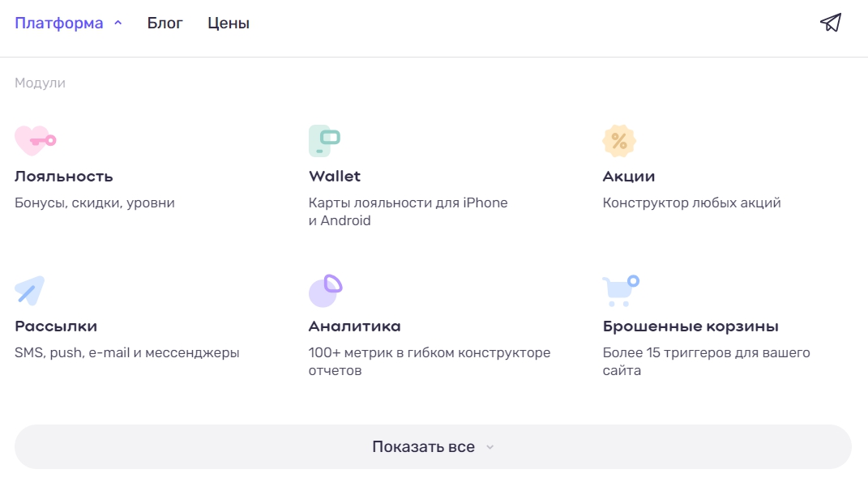Click the shopping cart Брошенные корзины icon
Image resolution: width=868 pixels, height=482 pixels.
pos(621,291)
